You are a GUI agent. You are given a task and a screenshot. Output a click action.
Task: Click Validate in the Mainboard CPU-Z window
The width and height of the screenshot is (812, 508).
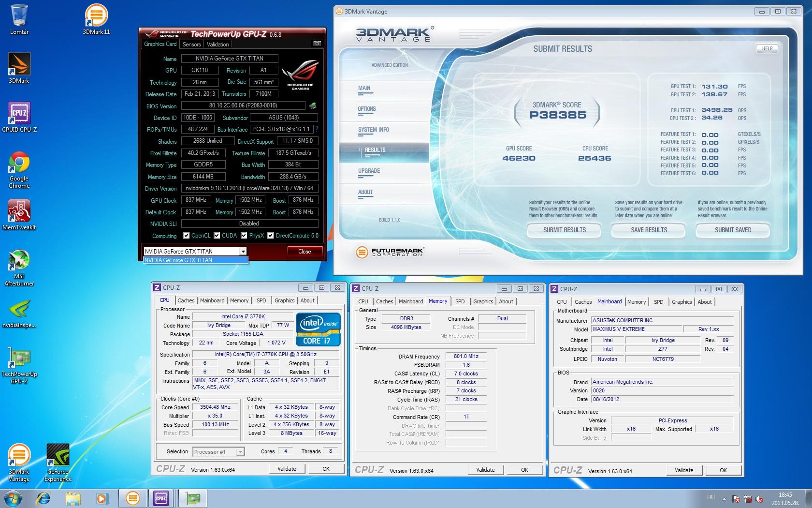tap(684, 470)
